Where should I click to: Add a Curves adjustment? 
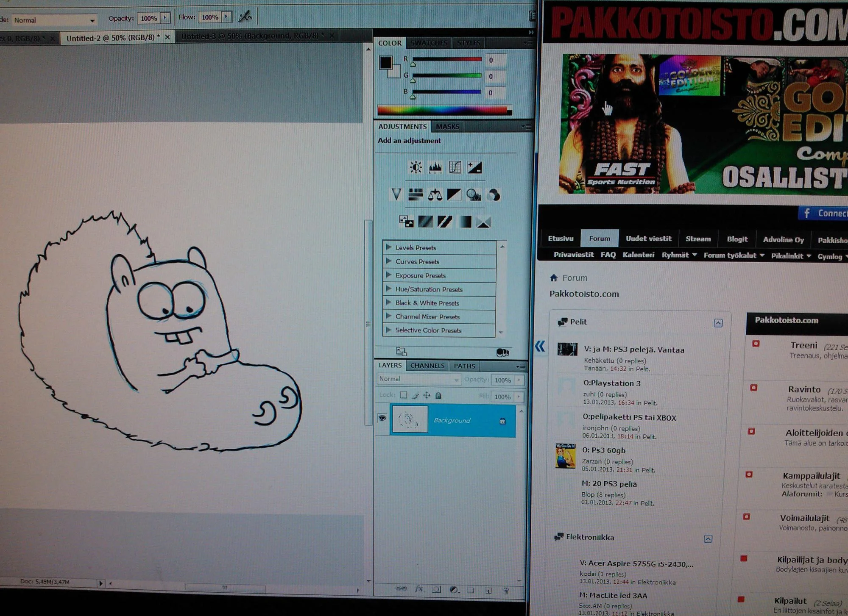(x=455, y=167)
